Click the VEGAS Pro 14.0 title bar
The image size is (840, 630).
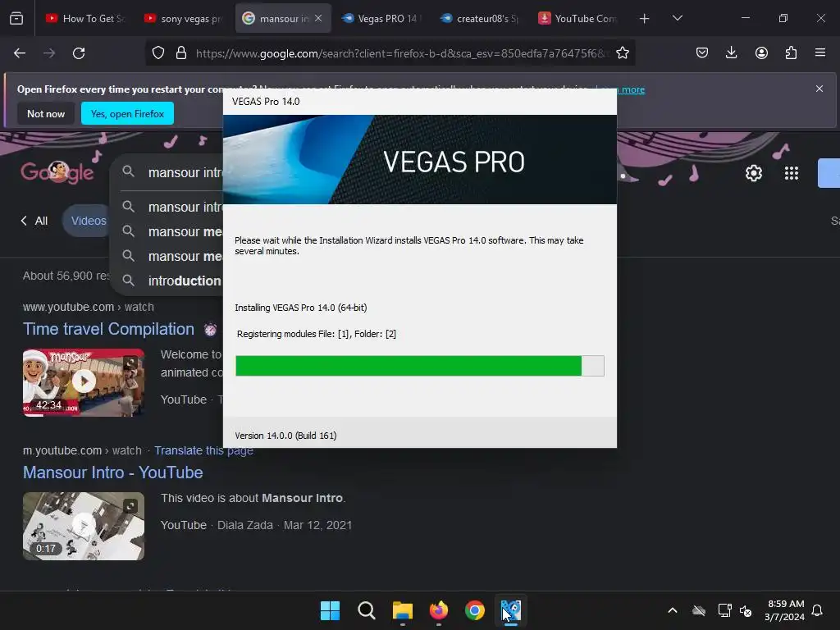tap(420, 102)
